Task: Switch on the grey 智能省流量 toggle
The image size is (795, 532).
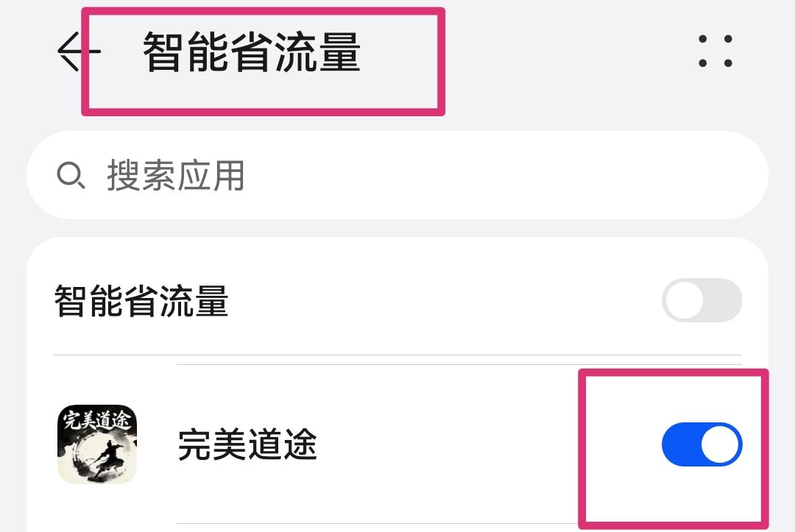Action: (702, 300)
